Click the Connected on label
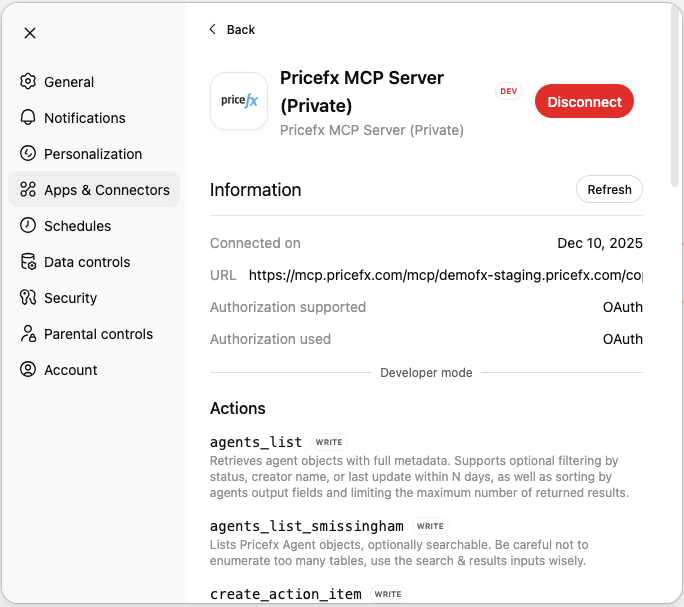This screenshot has height=607, width=684. 255,243
